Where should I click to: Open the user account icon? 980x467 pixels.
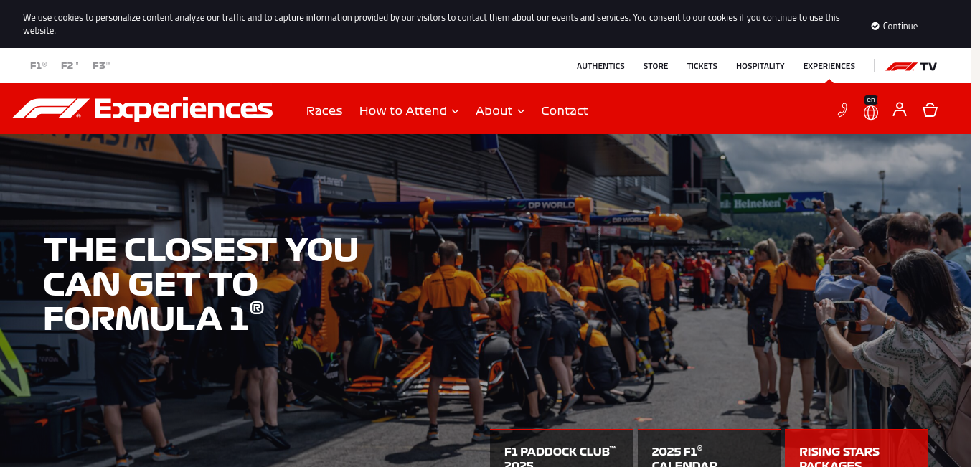[900, 110]
